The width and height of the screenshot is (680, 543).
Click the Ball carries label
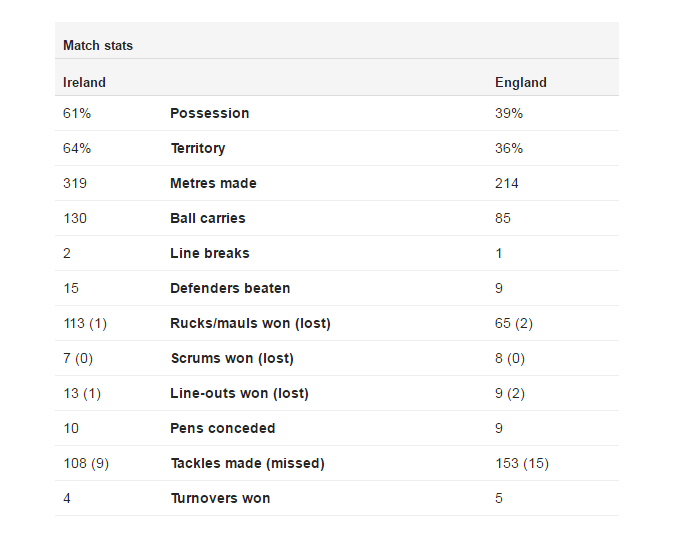pyautogui.click(x=208, y=218)
